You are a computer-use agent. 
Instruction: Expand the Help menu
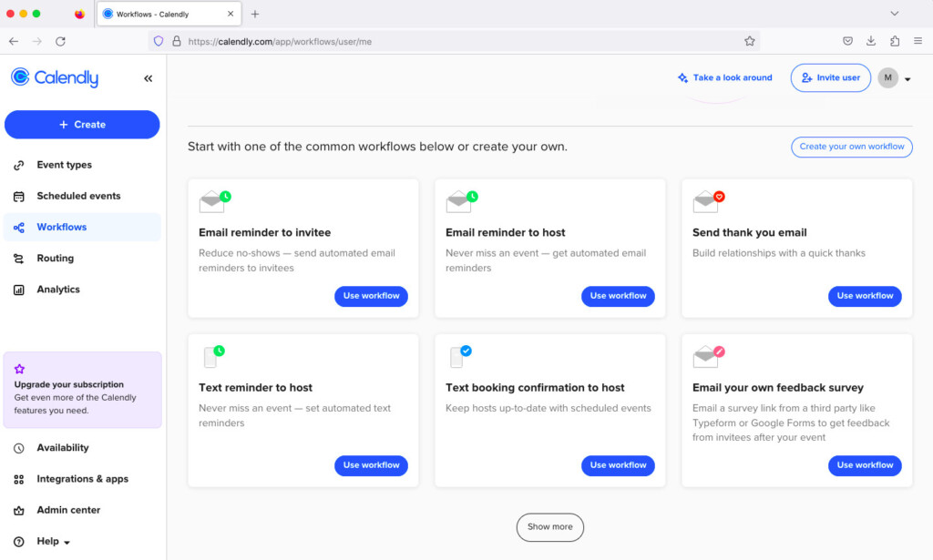(x=53, y=541)
